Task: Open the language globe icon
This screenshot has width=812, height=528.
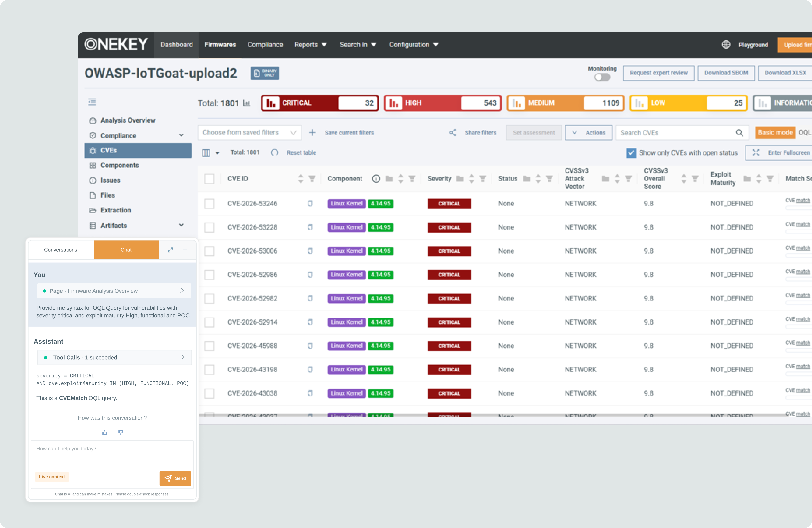Action: click(726, 44)
